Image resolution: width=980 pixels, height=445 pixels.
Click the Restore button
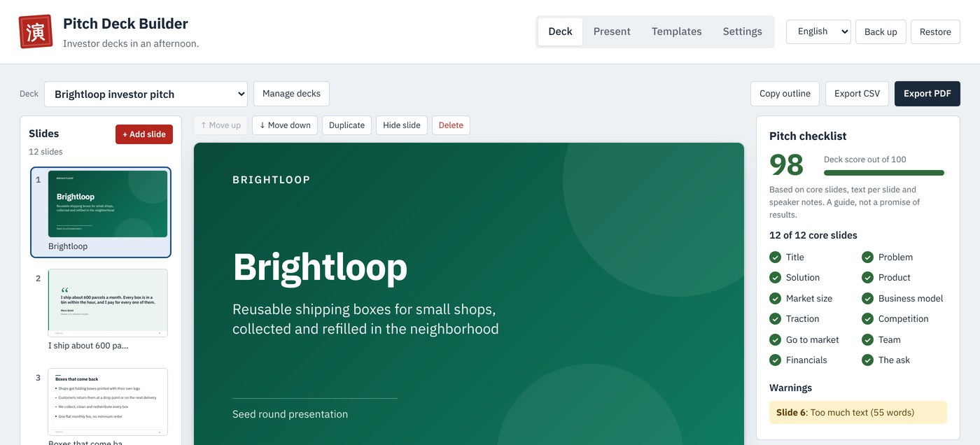click(x=935, y=31)
